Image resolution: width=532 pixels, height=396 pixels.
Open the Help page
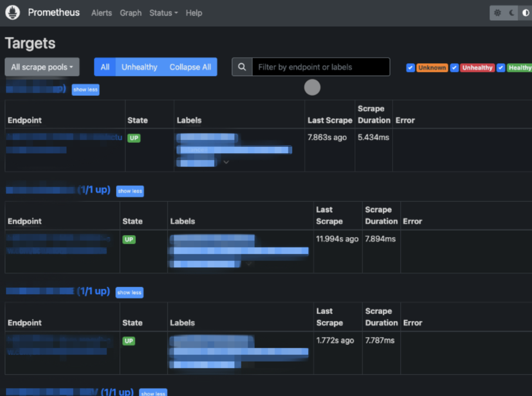pos(194,13)
